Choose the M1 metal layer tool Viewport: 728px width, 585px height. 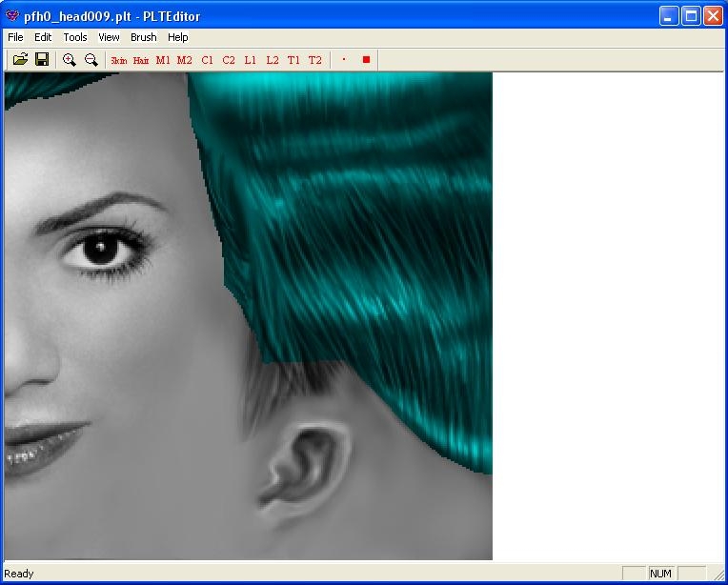163,60
